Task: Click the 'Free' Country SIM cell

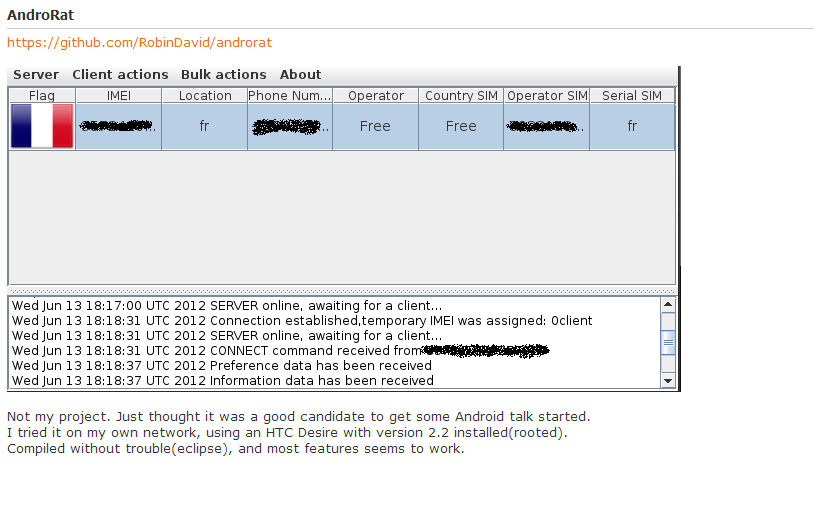Action: click(x=461, y=127)
